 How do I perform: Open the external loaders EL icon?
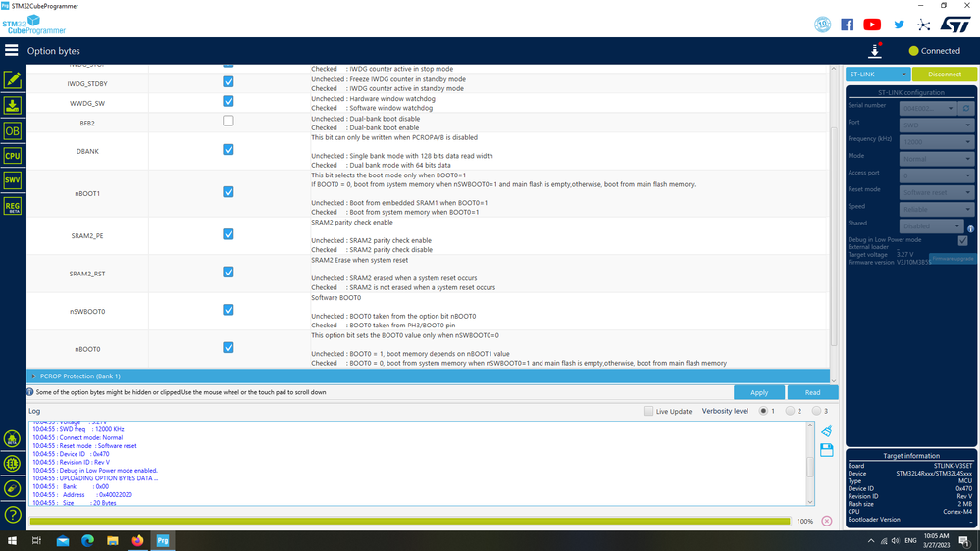[x=12, y=464]
